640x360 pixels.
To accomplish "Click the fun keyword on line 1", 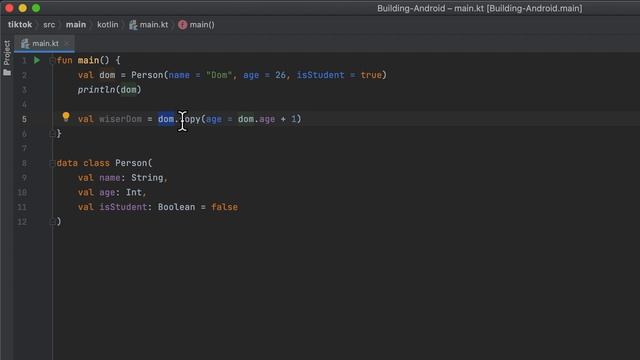I will point(64,60).
